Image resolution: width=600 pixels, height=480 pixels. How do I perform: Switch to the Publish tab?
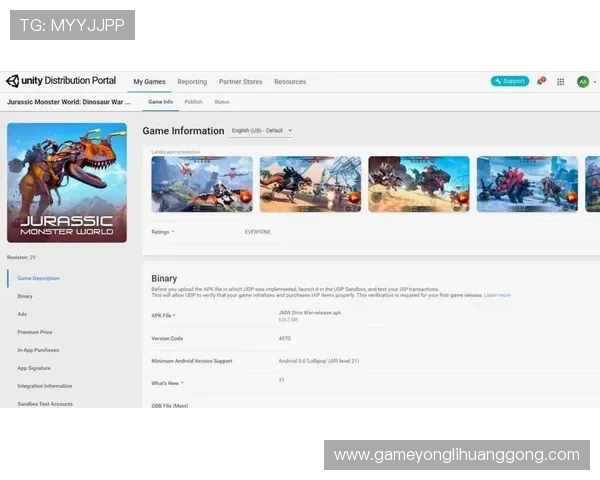point(193,102)
